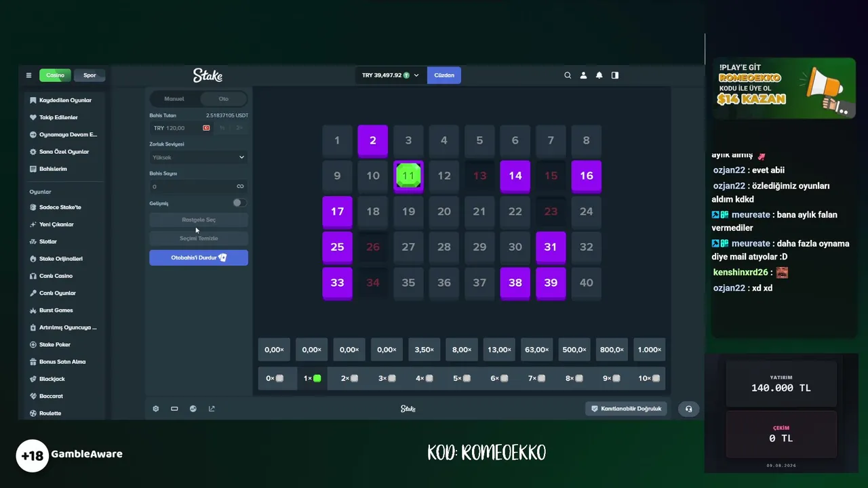
Task: Switch to the Spor section tab
Action: [x=90, y=75]
